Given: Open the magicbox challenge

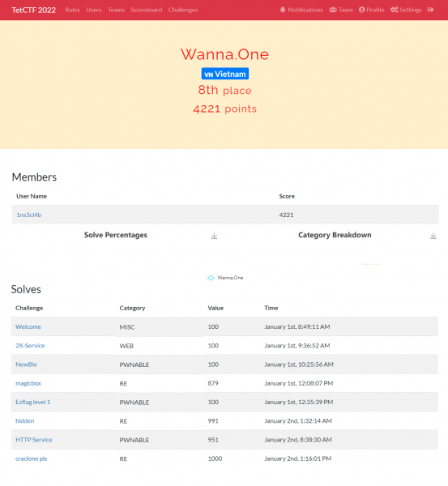Looking at the screenshot, I should click(28, 383).
